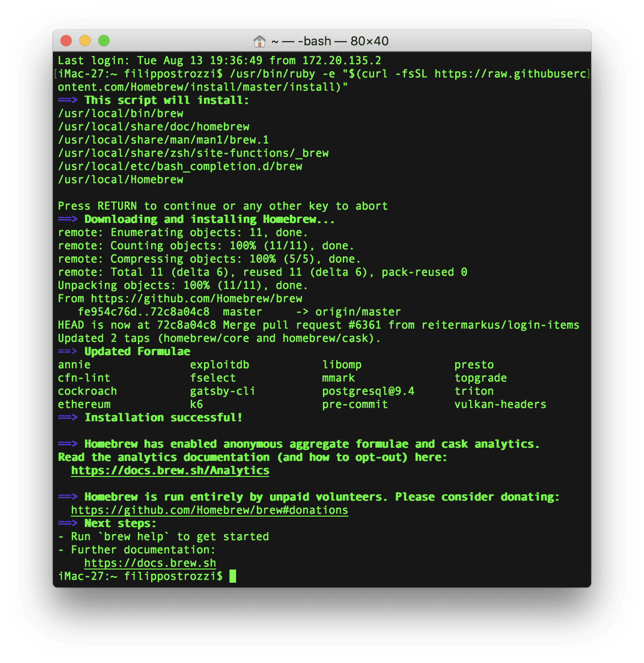Click the green cursor block at the prompt

tap(233, 576)
